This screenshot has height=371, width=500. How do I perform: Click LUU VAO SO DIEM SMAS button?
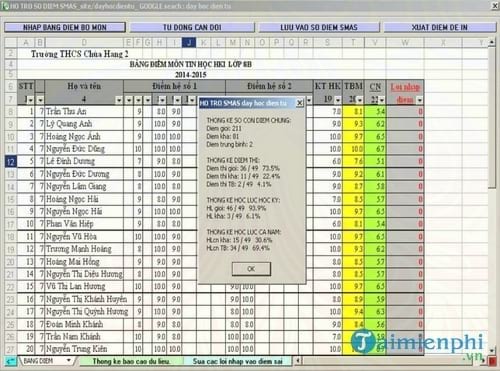point(319,27)
